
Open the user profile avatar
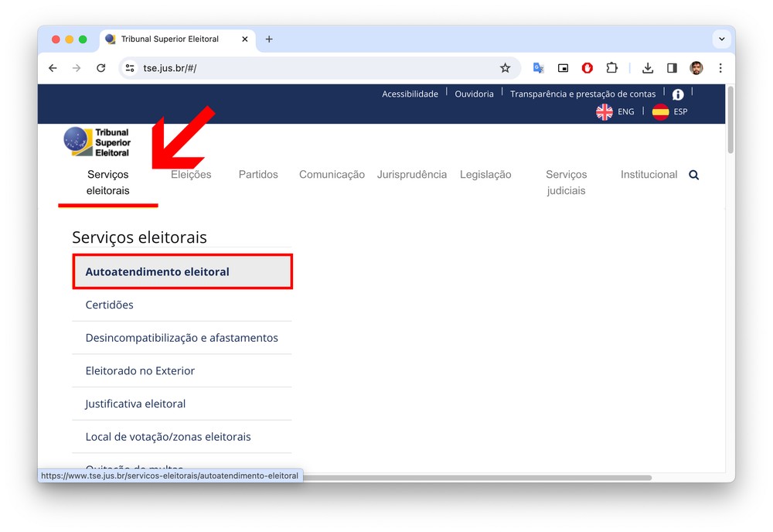point(696,68)
